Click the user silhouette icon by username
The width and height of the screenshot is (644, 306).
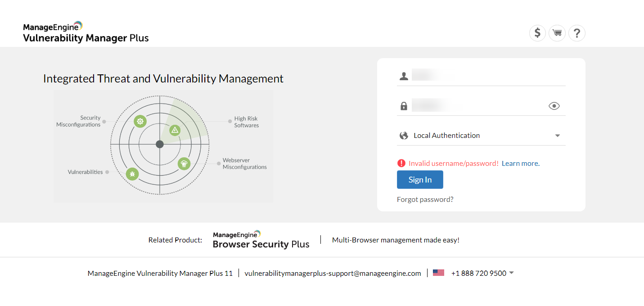[x=404, y=76]
